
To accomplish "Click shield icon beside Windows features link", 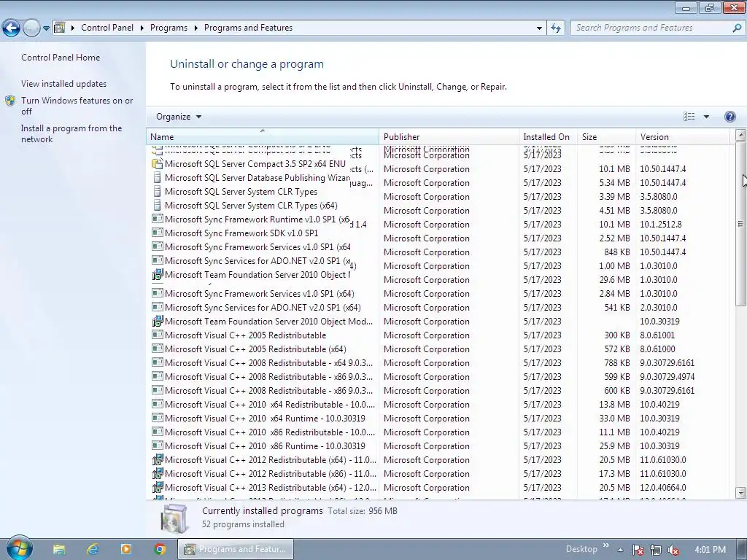I will (10, 101).
